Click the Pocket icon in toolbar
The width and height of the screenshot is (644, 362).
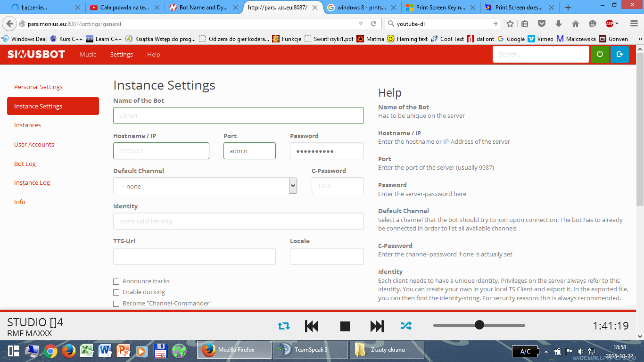pos(542,24)
